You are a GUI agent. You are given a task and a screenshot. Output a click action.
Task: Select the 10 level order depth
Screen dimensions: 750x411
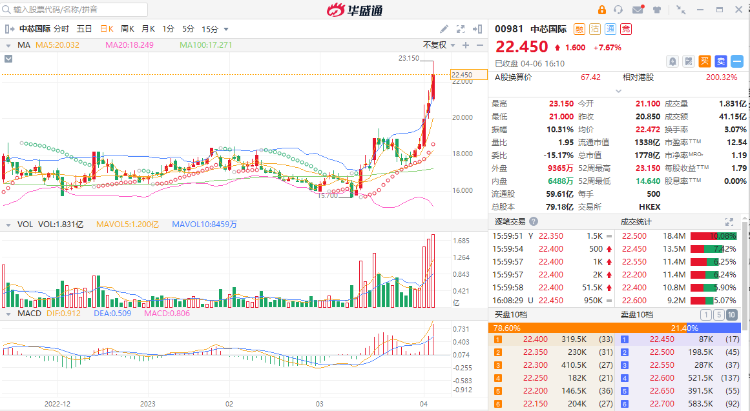click(x=731, y=315)
